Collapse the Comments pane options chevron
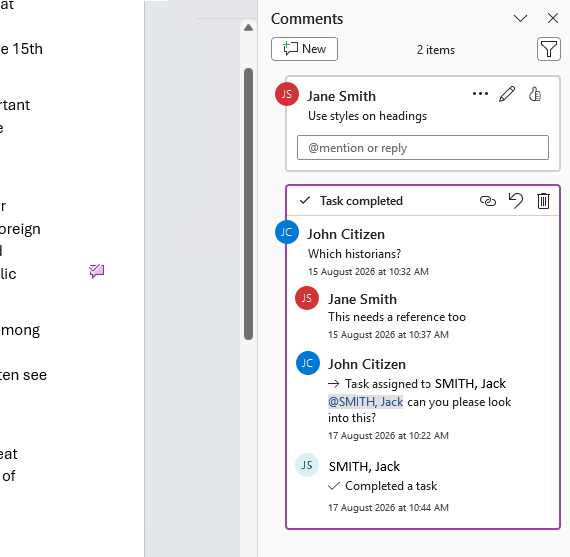Screen dimensions: 570x557 tap(520, 18)
